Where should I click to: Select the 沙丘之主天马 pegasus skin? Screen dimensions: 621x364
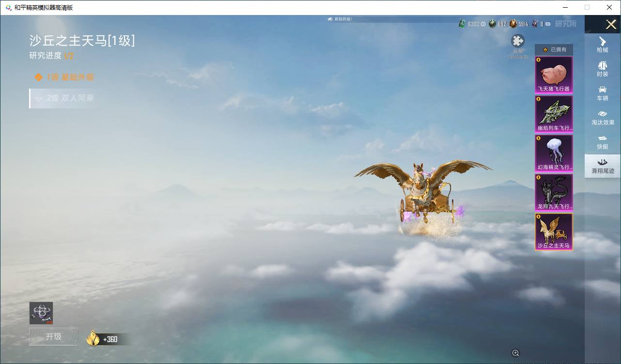(x=554, y=232)
